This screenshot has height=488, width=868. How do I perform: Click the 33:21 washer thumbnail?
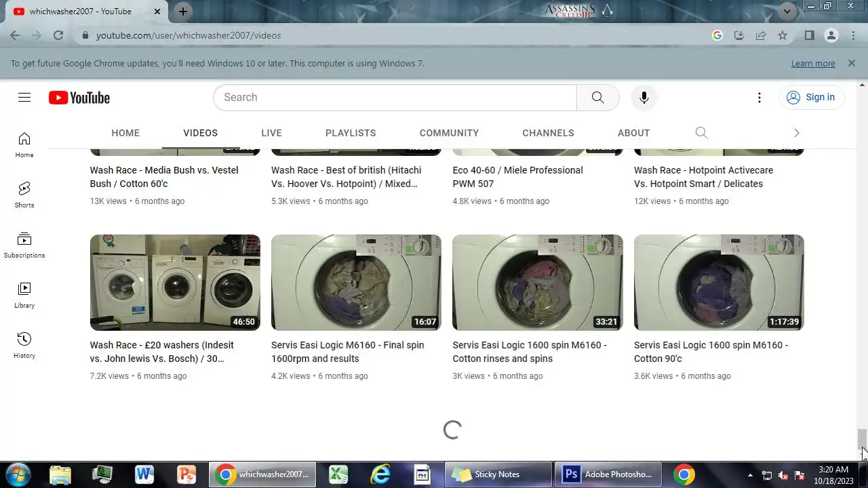point(538,283)
